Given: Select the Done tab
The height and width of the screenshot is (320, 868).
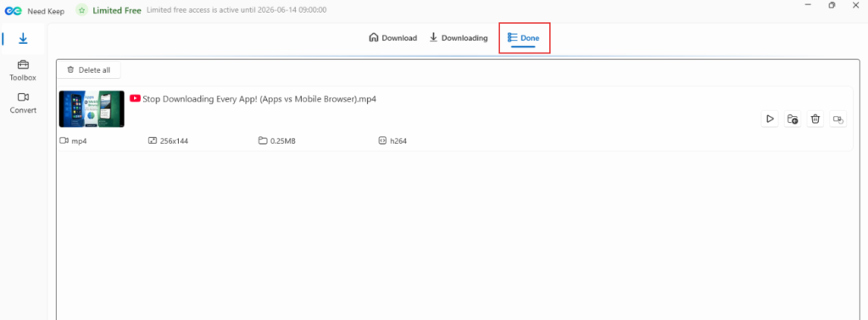Looking at the screenshot, I should (x=524, y=38).
